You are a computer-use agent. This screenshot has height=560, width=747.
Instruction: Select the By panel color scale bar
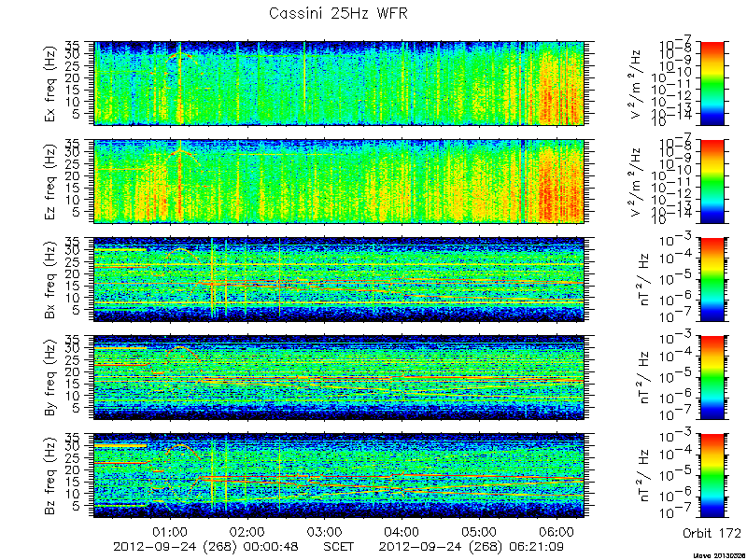tap(712, 377)
